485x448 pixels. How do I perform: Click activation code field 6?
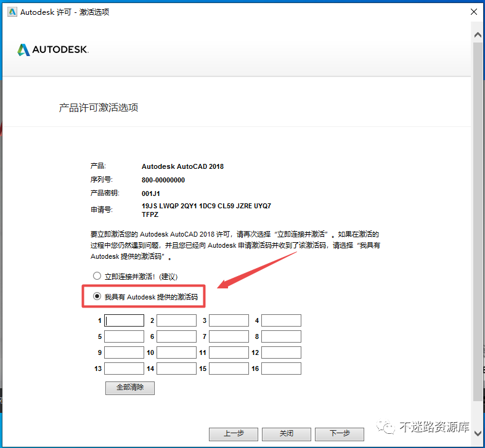176,336
